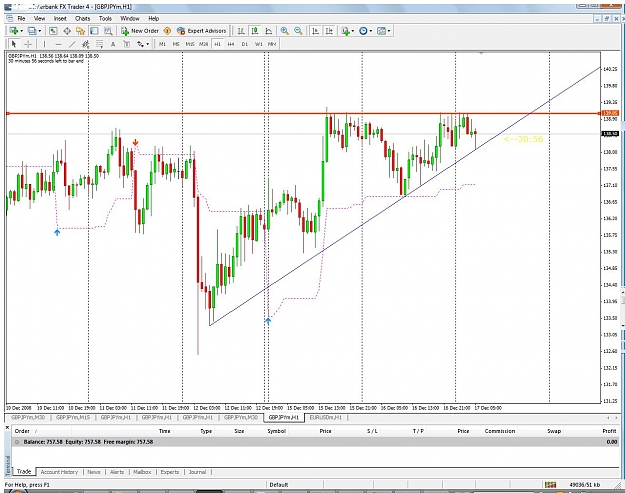The height and width of the screenshot is (493, 625).
Task: Select the Equidistant Channel tool
Action: (85, 44)
